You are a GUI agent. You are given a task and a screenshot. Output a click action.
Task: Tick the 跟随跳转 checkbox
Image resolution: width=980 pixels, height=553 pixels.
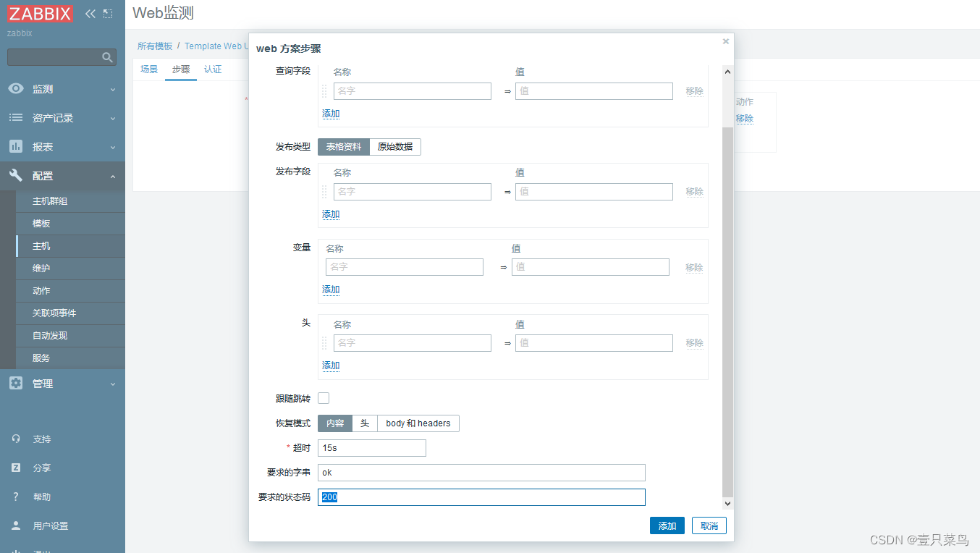(324, 398)
